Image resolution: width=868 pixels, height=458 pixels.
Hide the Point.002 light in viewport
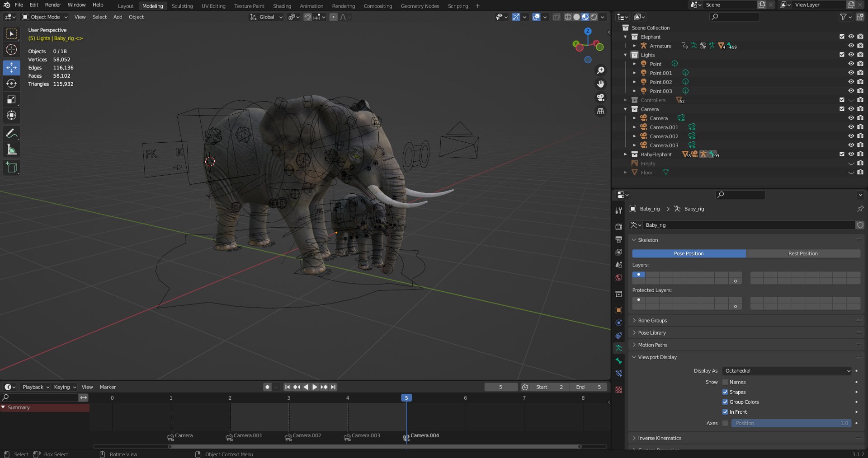pos(851,82)
